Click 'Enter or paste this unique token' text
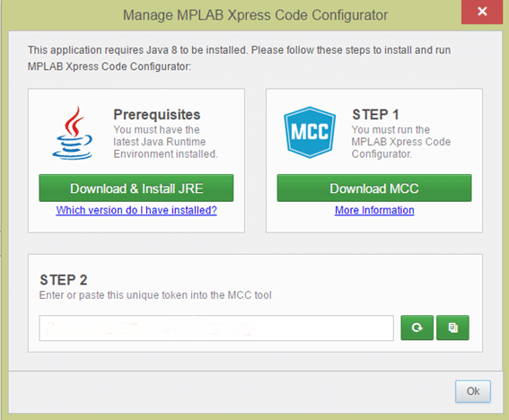Viewport: 509px width, 420px height. [155, 295]
